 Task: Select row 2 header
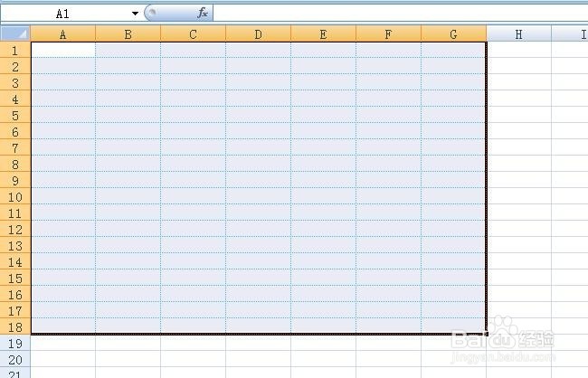(x=15, y=66)
